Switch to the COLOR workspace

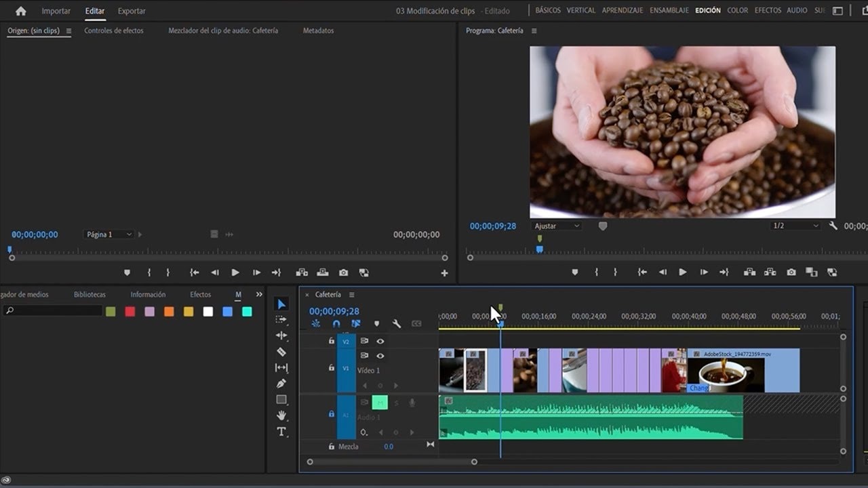737,10
